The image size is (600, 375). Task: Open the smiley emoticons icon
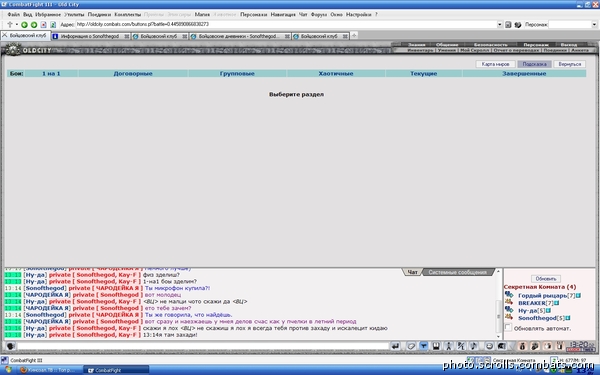click(x=489, y=346)
